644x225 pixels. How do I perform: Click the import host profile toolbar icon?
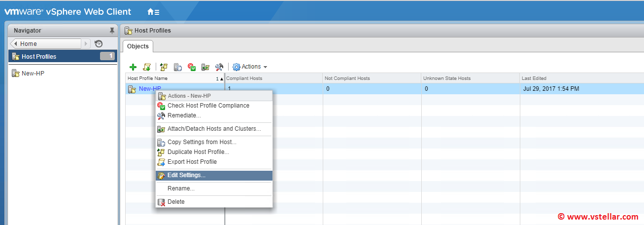click(x=146, y=67)
